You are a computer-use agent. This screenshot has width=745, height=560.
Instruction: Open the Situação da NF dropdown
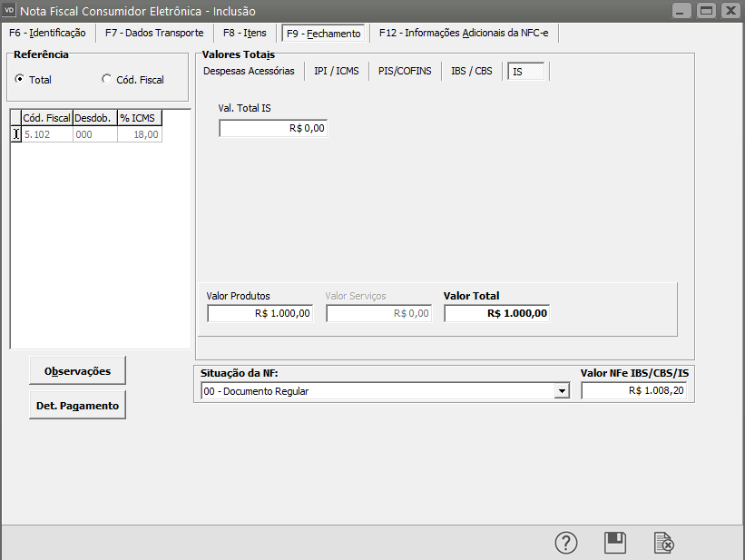[563, 391]
